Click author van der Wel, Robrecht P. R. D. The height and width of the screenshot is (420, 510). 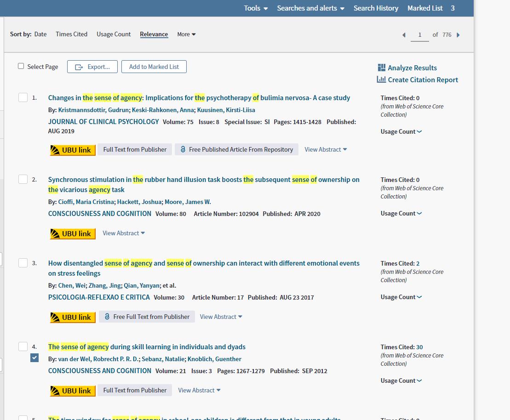98,359
